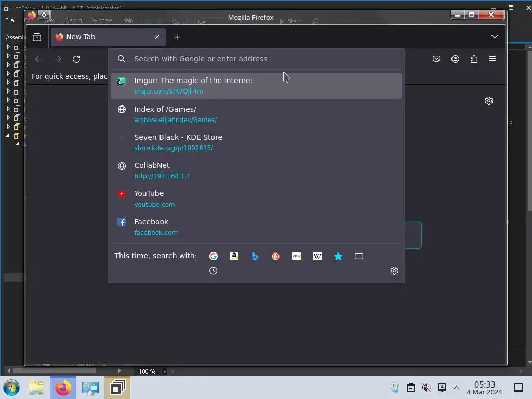Screen dimensions: 532x399
Task: Select Imgur: The magic of the Internet suggestion
Action: click(x=256, y=86)
